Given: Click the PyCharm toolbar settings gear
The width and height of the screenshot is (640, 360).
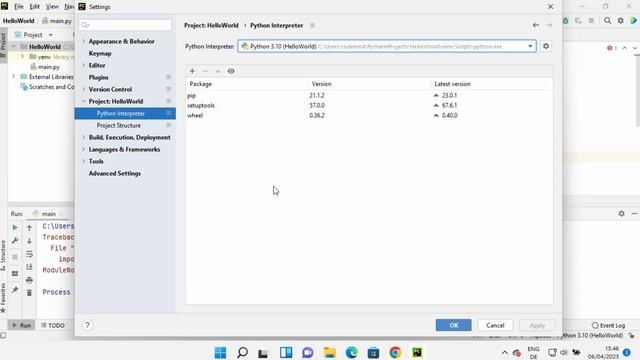Looking at the screenshot, I should [620, 20].
